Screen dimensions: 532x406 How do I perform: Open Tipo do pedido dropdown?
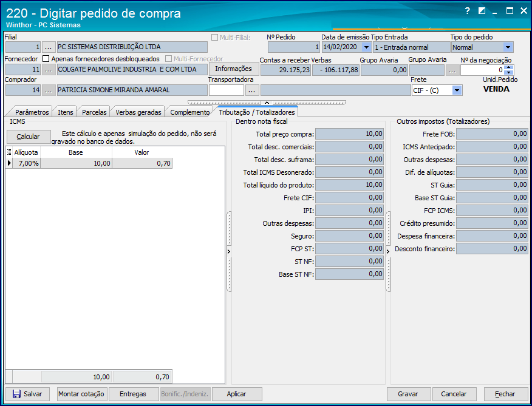point(508,47)
